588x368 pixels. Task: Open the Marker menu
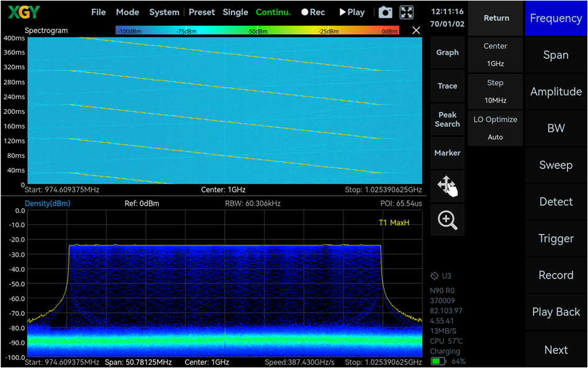pos(448,153)
